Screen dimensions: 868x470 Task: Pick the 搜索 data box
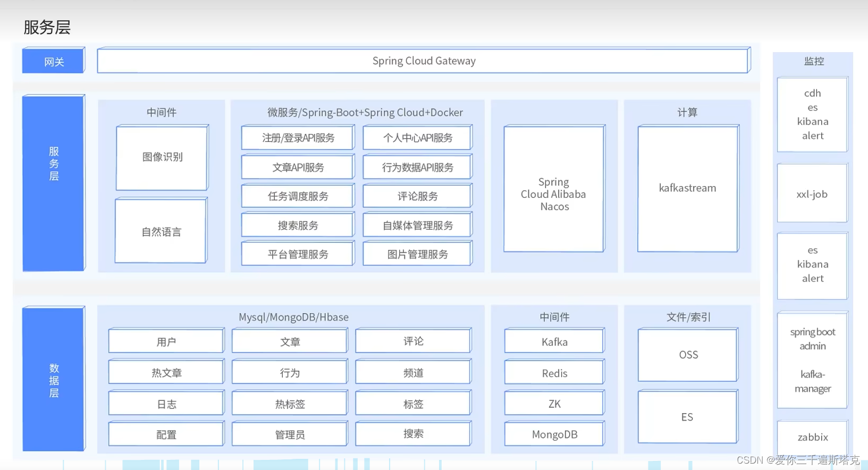click(x=413, y=434)
